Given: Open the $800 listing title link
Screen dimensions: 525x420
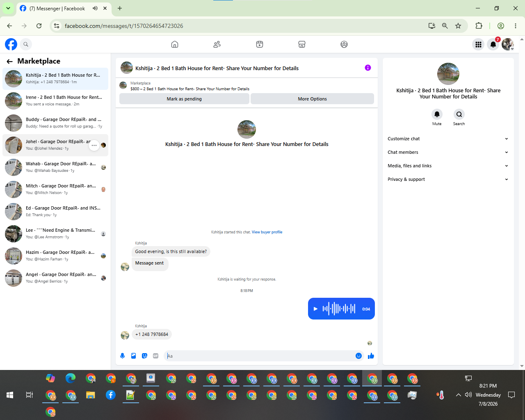Looking at the screenshot, I should [190, 89].
